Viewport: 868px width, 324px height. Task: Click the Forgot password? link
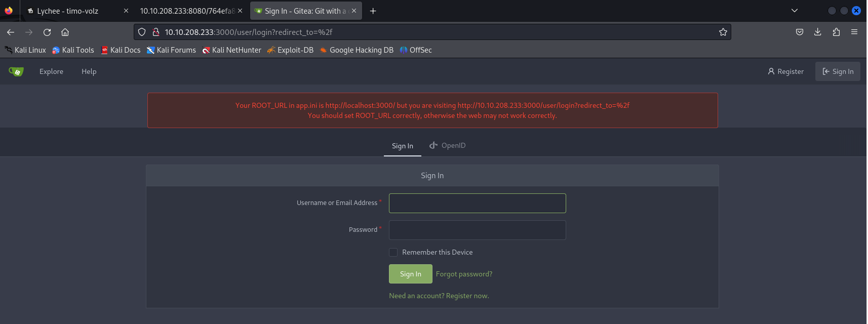(x=464, y=274)
